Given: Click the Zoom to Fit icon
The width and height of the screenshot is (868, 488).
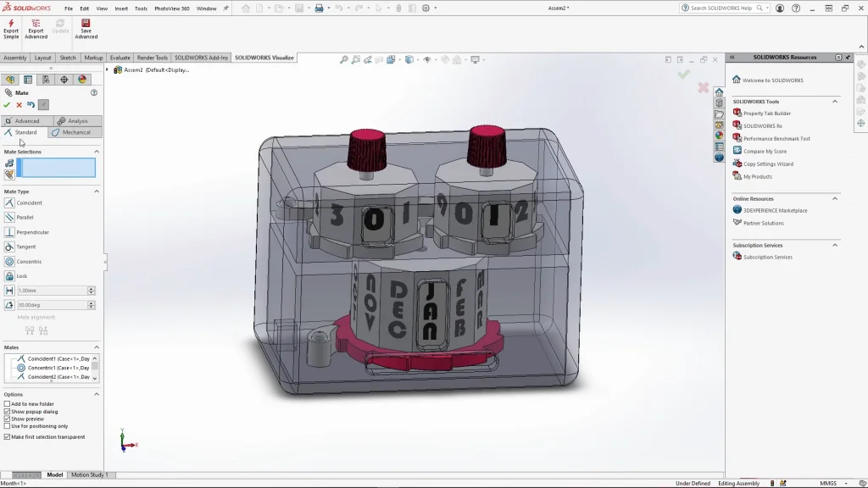Looking at the screenshot, I should (x=343, y=59).
